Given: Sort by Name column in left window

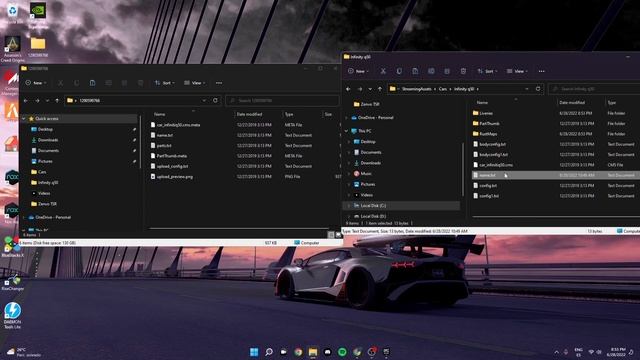Looking at the screenshot, I should pos(160,114).
